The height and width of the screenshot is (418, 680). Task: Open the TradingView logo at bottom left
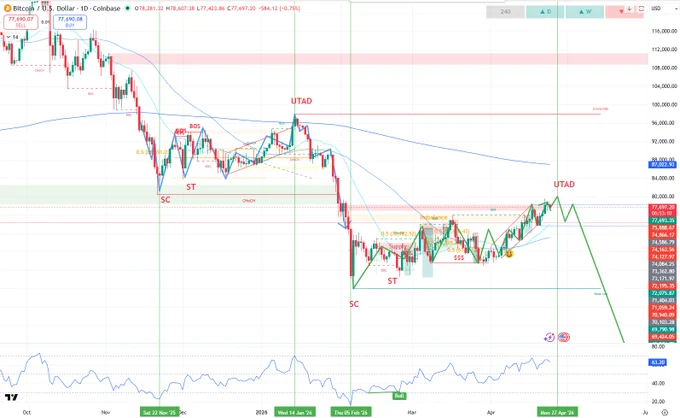point(12,397)
